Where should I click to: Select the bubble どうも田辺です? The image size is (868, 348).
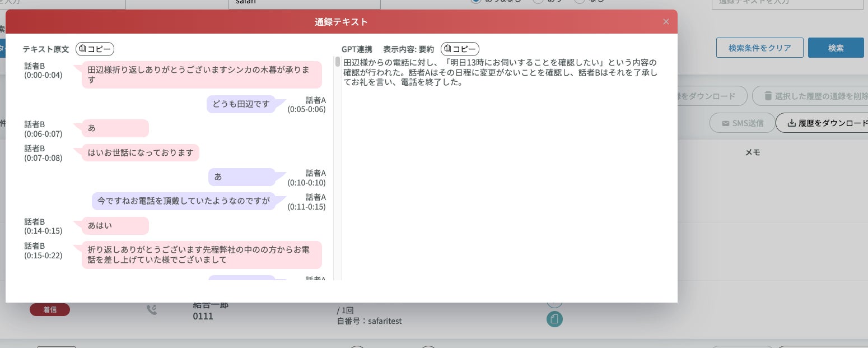[241, 104]
